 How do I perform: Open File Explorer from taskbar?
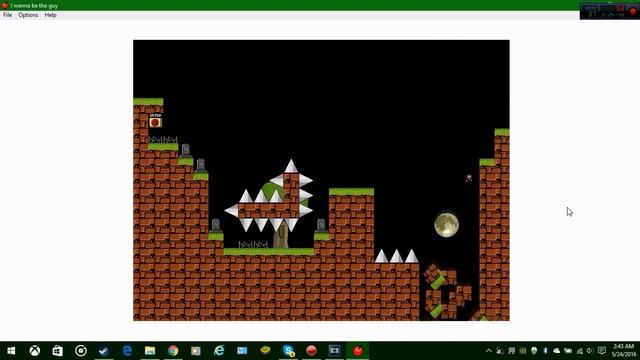coord(150,351)
